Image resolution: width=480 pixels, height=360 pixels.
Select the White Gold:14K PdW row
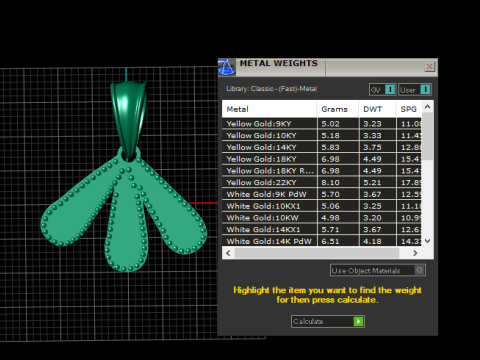322,241
